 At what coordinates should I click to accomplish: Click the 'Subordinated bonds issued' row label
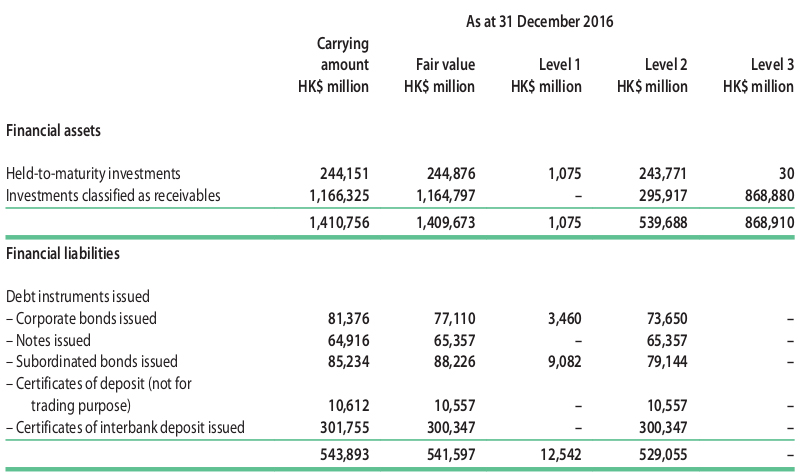tap(92, 362)
